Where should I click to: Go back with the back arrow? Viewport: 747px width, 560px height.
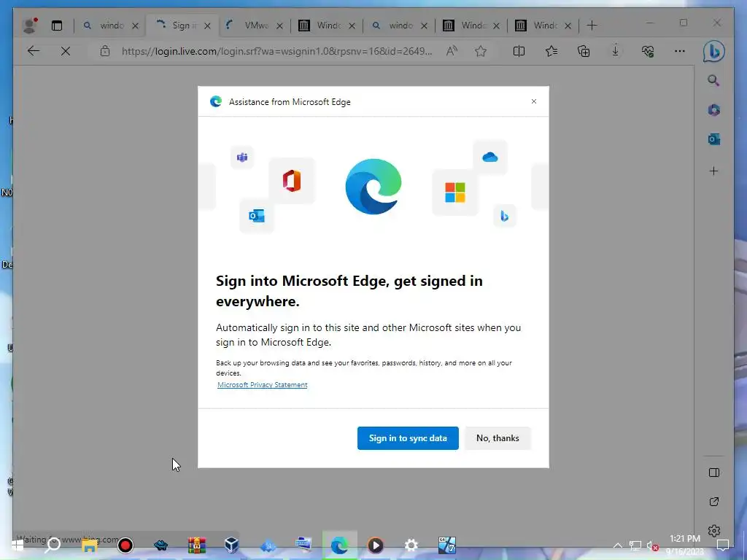click(34, 51)
